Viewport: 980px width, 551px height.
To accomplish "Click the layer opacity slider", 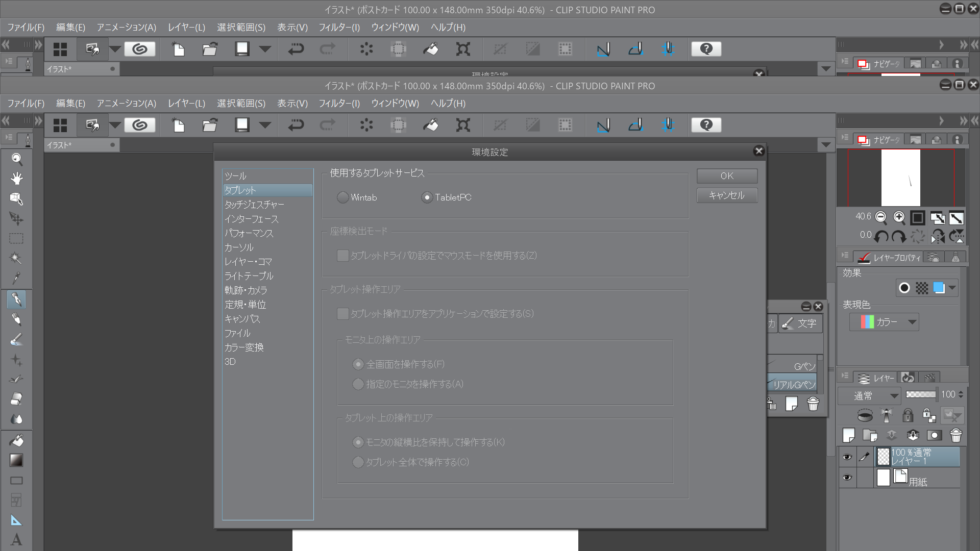I will coord(920,394).
